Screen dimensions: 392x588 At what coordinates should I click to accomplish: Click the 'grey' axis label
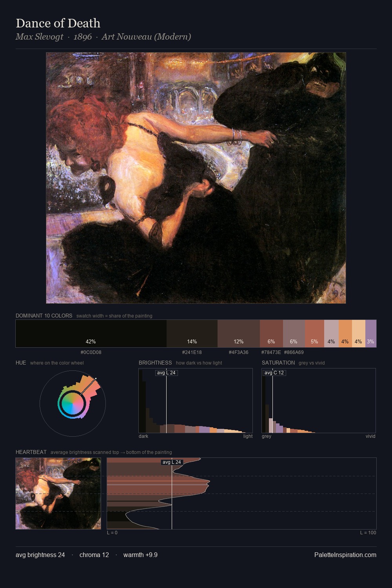(x=267, y=436)
